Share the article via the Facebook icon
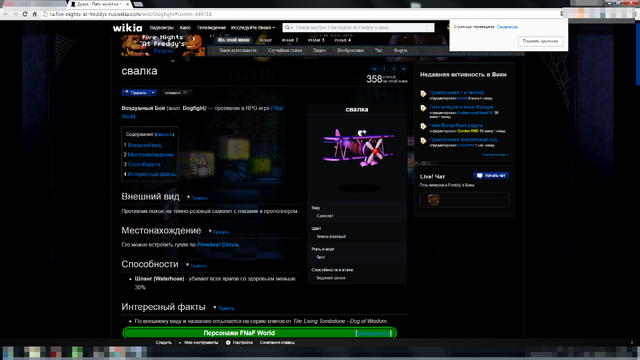The image size is (640, 360). [x=384, y=69]
